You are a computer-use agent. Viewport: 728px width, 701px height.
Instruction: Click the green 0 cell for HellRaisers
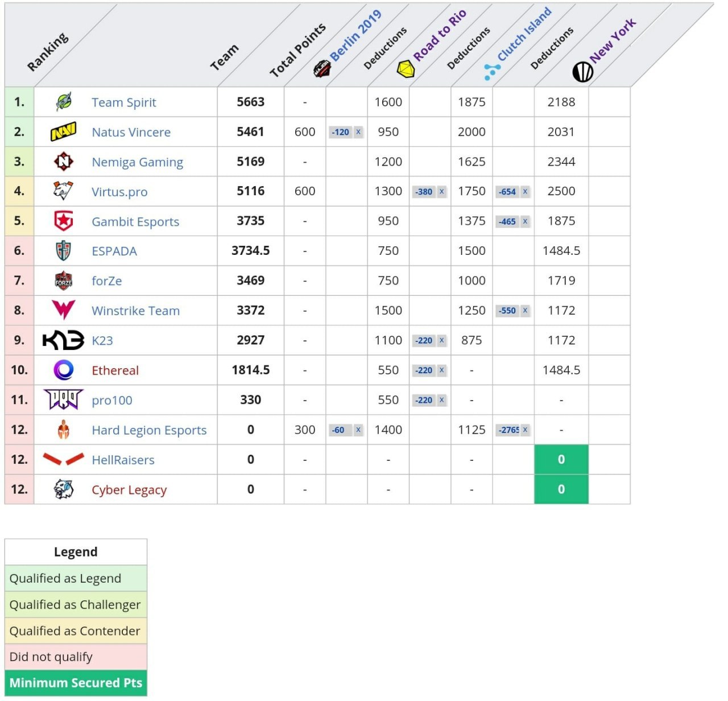point(561,460)
